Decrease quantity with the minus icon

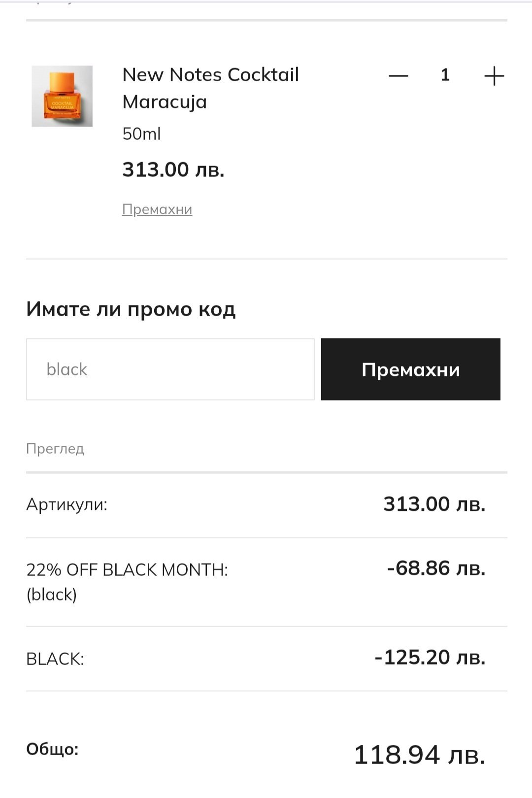398,76
